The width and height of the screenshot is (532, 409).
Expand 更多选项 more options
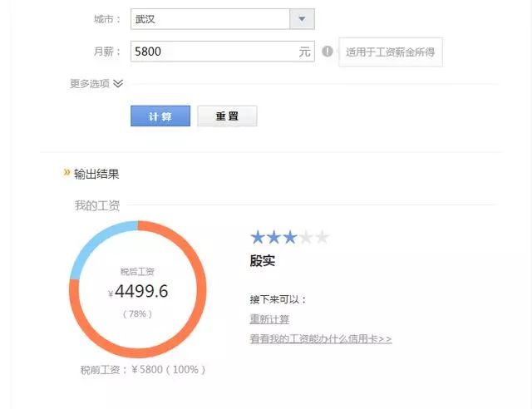[x=96, y=83]
